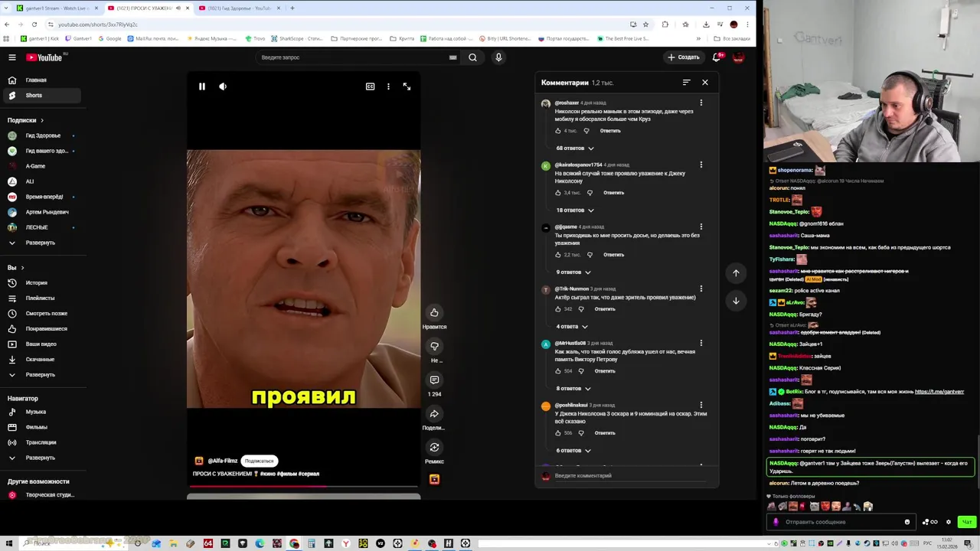980x551 pixels.
Task: Expand 9 replies thread
Action: pyautogui.click(x=573, y=272)
